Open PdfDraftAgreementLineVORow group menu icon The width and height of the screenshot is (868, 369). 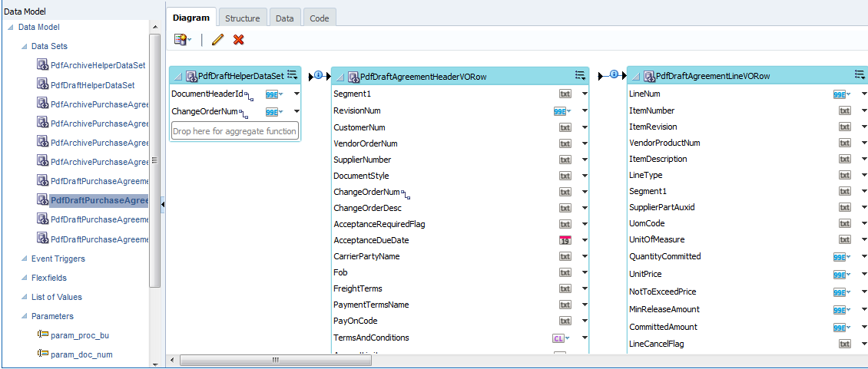tap(860, 75)
